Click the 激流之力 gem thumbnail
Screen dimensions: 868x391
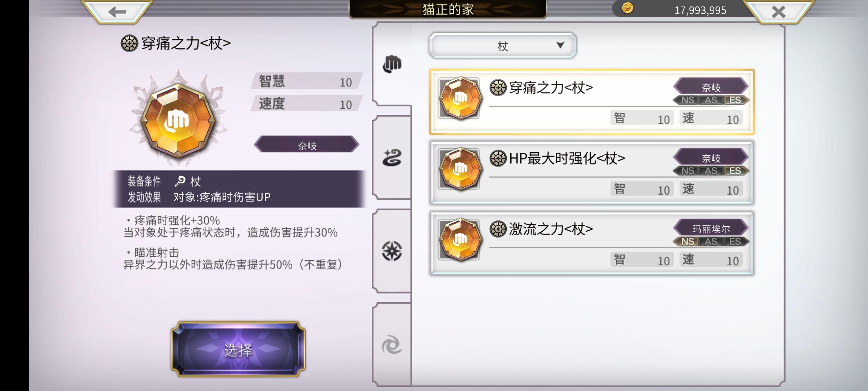point(460,239)
